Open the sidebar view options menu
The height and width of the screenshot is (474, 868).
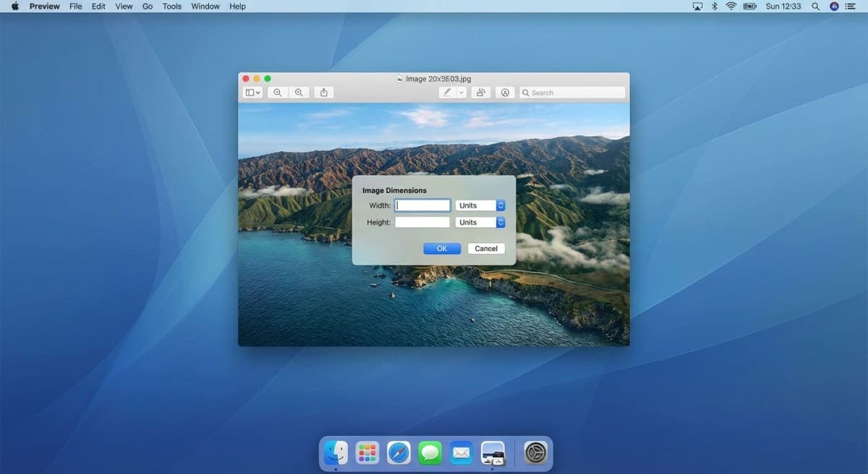[x=250, y=92]
